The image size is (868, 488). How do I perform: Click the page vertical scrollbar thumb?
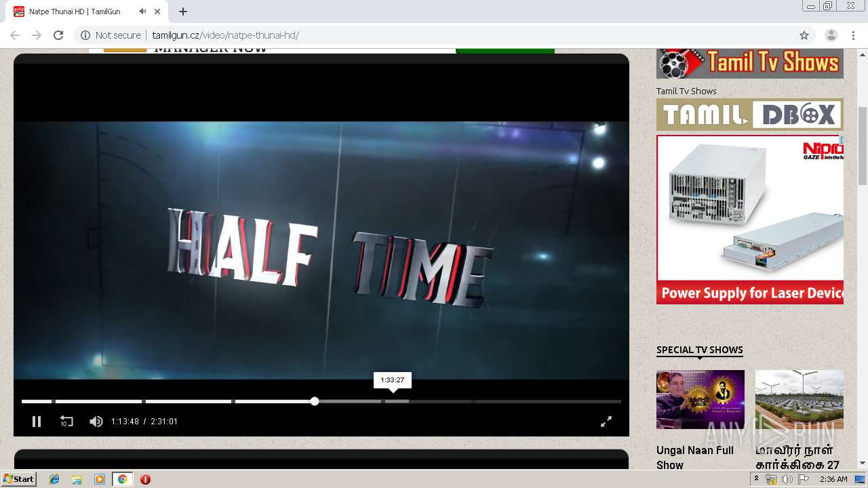(x=863, y=145)
